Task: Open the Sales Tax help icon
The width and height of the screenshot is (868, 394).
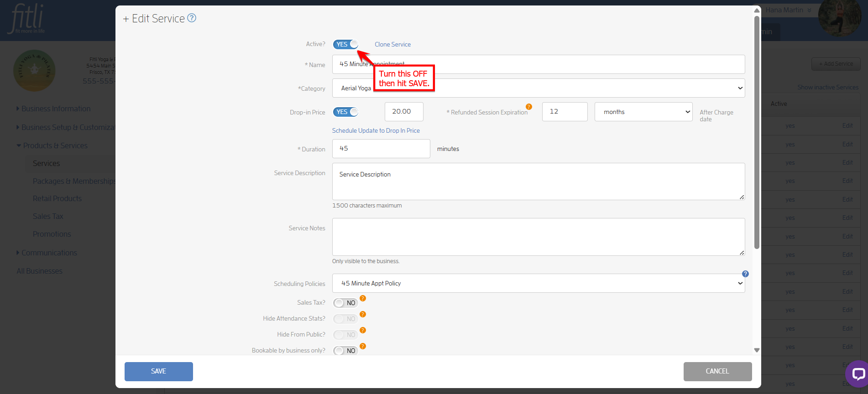Action: tap(363, 298)
